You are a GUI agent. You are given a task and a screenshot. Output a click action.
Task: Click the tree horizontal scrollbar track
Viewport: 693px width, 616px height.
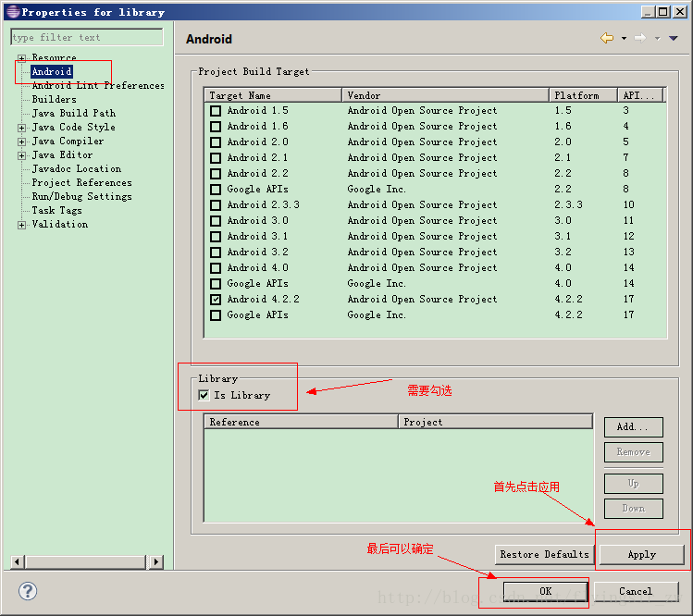point(85,562)
